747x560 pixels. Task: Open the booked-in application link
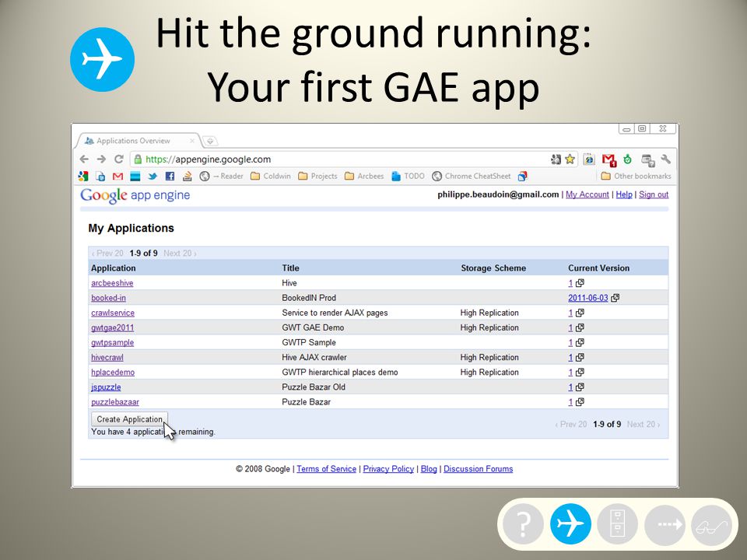point(109,298)
